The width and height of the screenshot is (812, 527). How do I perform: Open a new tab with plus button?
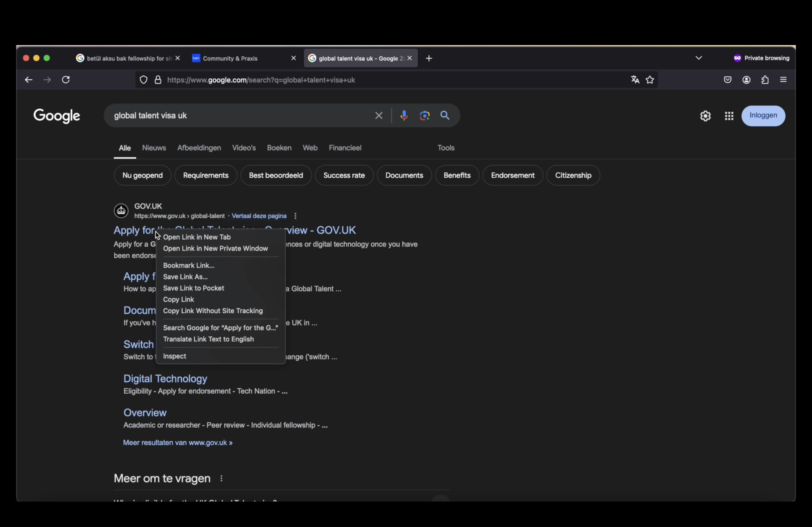coord(429,58)
